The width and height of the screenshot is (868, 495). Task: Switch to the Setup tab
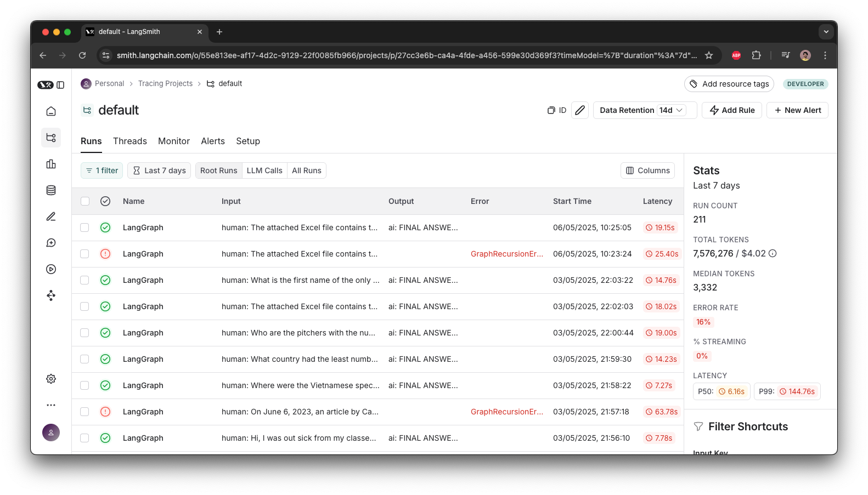pos(248,141)
